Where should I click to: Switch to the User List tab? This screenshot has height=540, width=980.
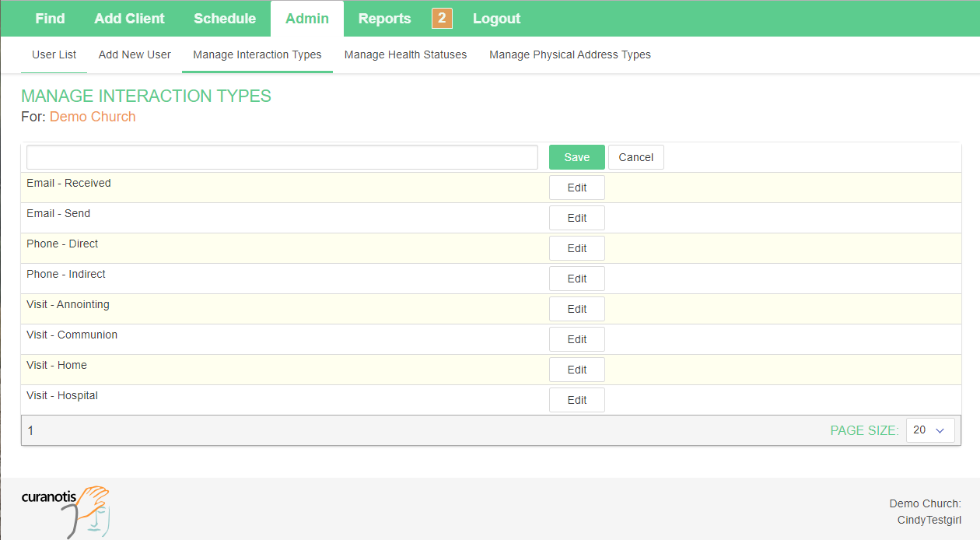pos(54,54)
